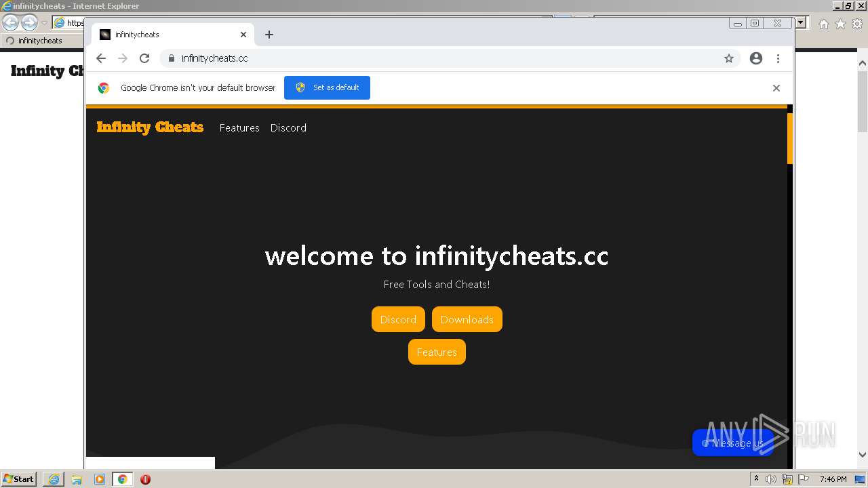
Task: Reload the infinitycheats.cc page in Chrome
Action: tap(144, 58)
